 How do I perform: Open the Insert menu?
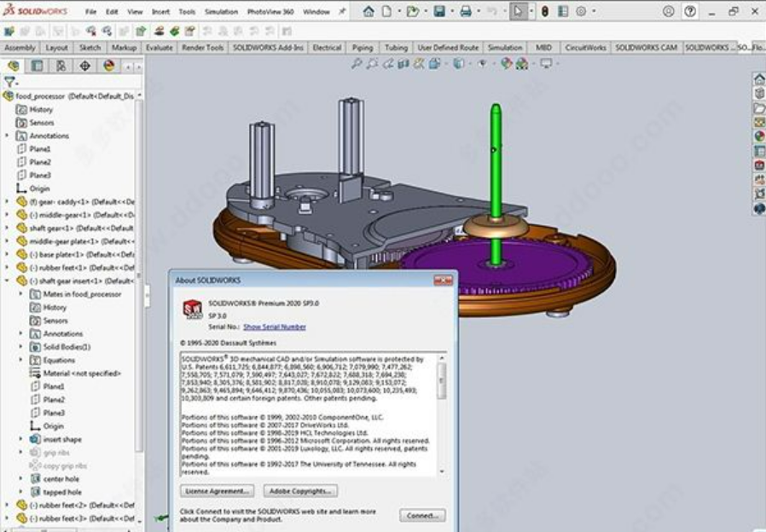click(160, 12)
